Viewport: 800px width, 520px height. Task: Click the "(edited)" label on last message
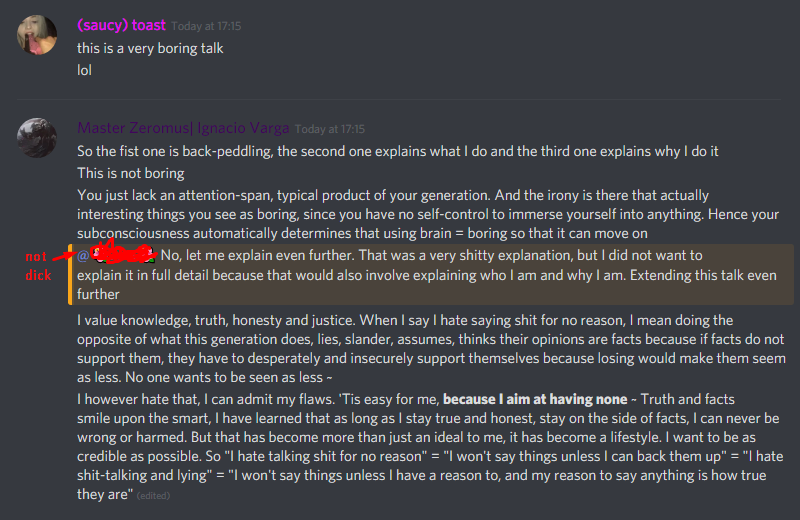(x=157, y=496)
